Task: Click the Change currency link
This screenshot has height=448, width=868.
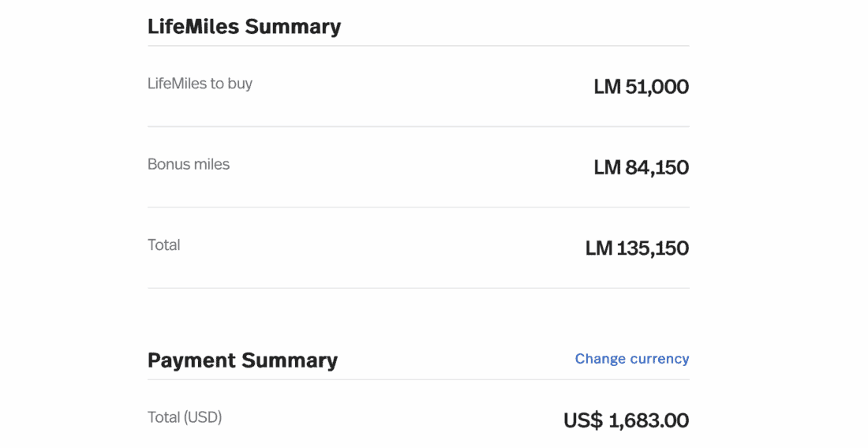Action: coord(631,359)
